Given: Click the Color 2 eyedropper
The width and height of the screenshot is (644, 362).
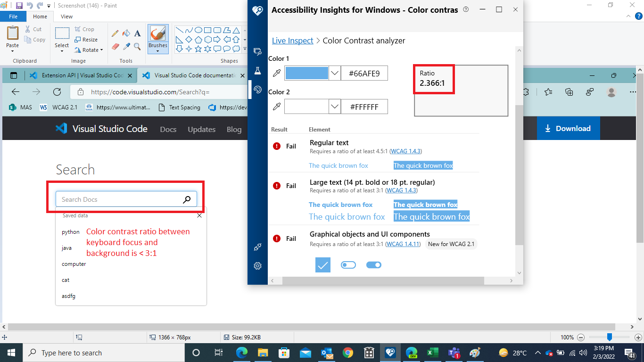Looking at the screenshot, I should (x=276, y=107).
